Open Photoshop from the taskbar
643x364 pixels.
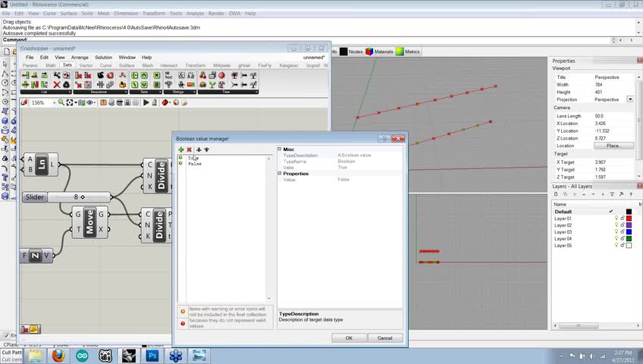(152, 356)
